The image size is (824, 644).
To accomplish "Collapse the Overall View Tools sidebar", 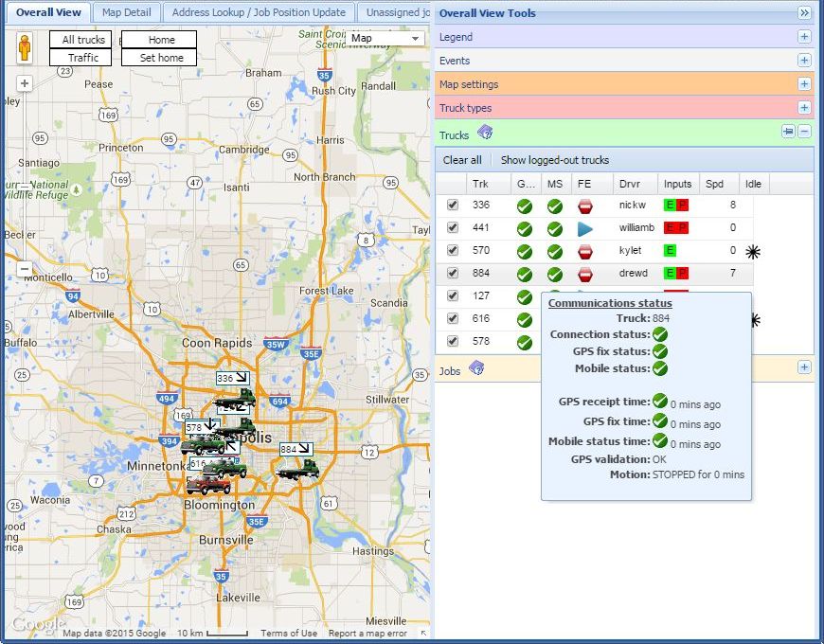I will [804, 13].
